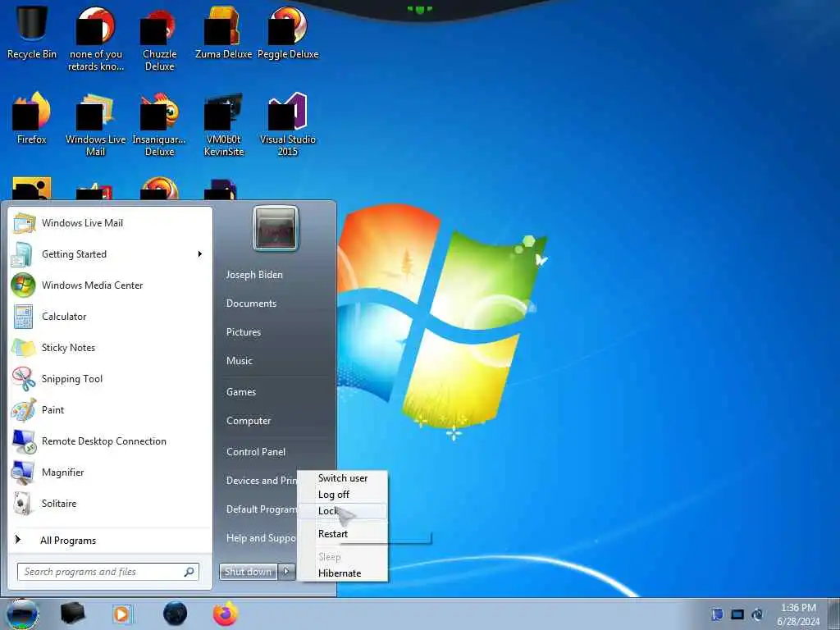Image resolution: width=840 pixels, height=630 pixels.
Task: Expand All Programs list
Action: pyautogui.click(x=111, y=540)
